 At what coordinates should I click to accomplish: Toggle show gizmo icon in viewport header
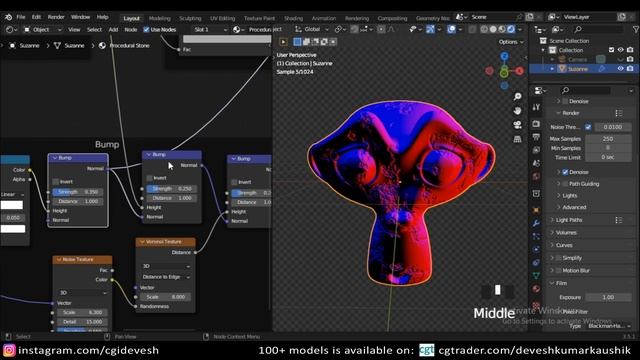coord(430,29)
